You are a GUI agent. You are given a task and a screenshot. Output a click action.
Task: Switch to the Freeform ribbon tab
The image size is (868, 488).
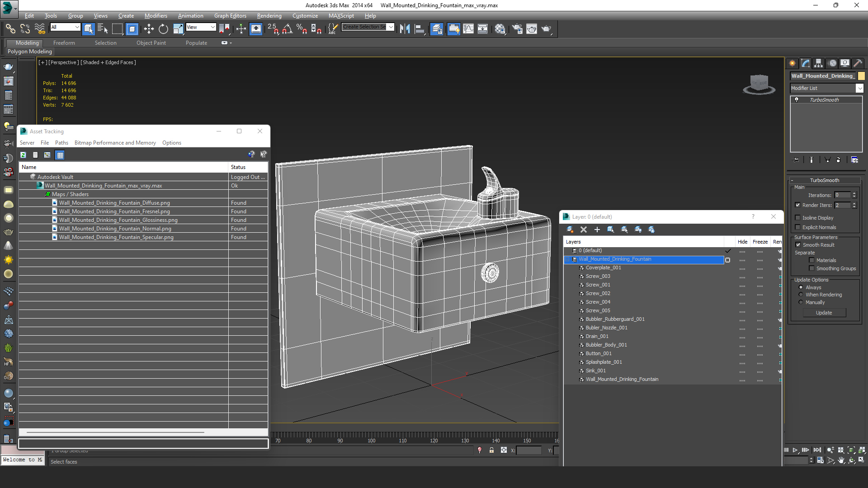click(64, 43)
